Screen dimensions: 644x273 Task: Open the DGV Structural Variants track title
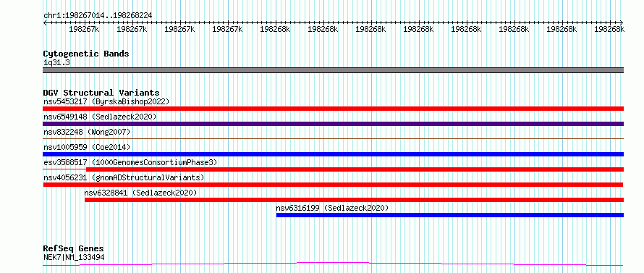click(101, 93)
